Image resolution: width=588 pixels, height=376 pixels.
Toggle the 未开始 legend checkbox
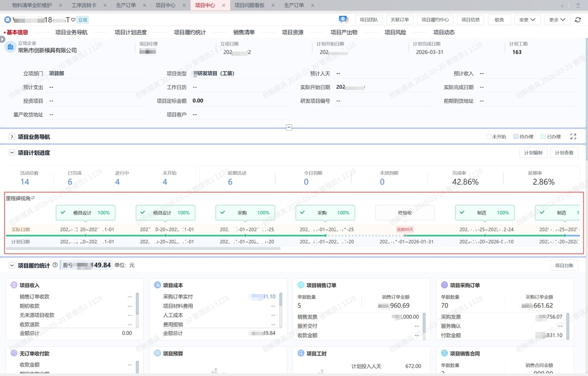488,137
